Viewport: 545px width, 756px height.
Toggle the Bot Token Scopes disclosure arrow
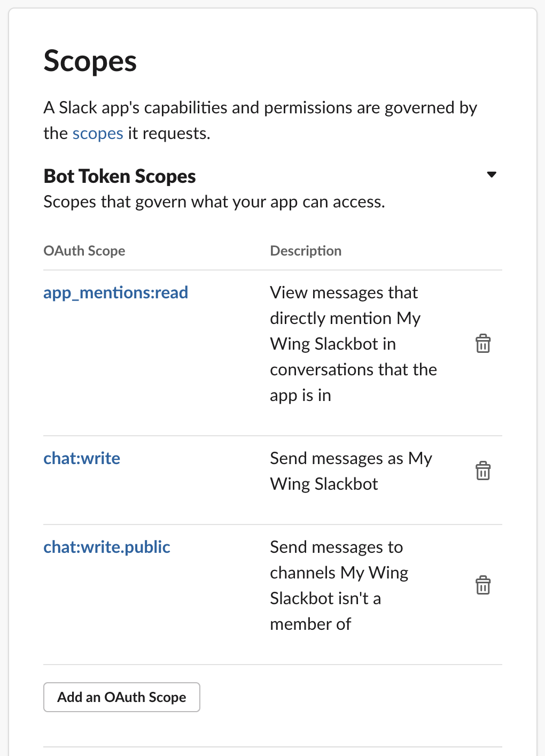(x=492, y=174)
